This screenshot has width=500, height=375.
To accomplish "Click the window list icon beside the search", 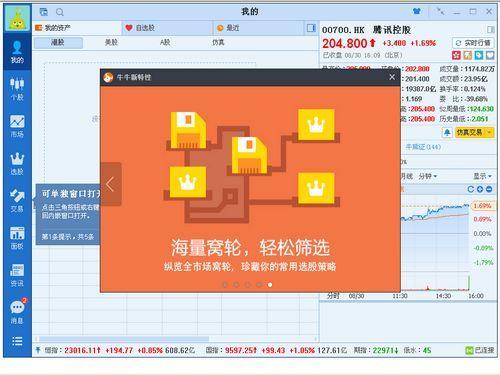I will (44, 12).
